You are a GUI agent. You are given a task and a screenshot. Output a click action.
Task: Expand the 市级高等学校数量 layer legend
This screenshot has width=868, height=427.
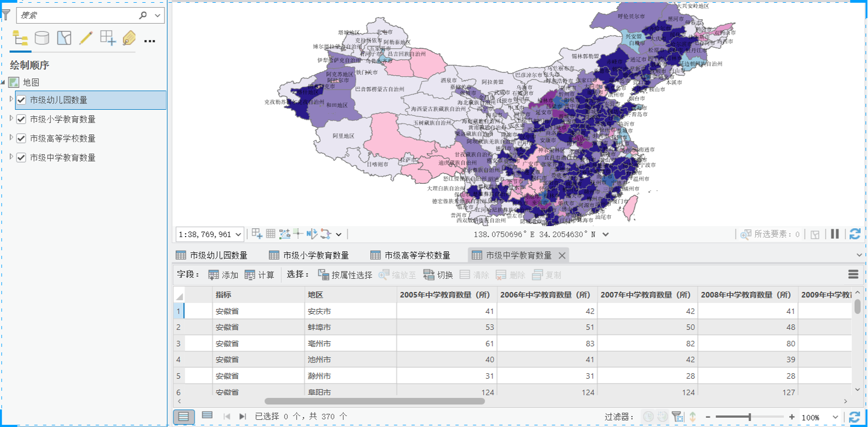pyautogui.click(x=11, y=137)
